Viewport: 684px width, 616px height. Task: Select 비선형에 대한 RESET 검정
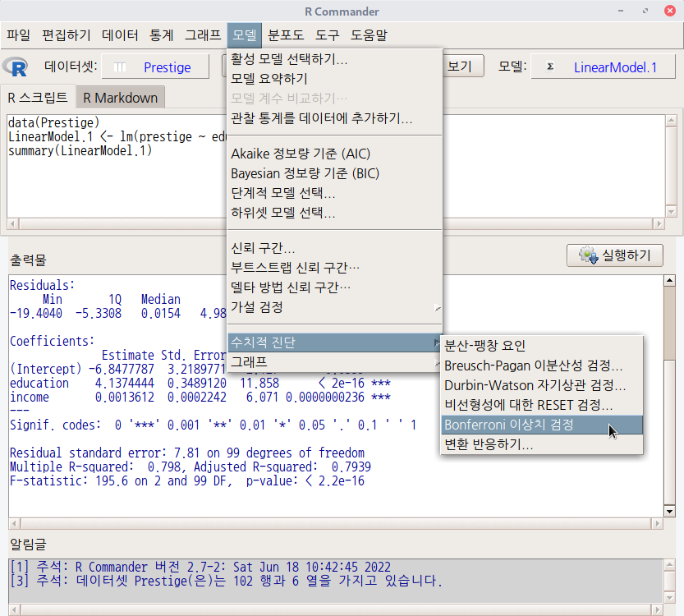(x=542, y=405)
